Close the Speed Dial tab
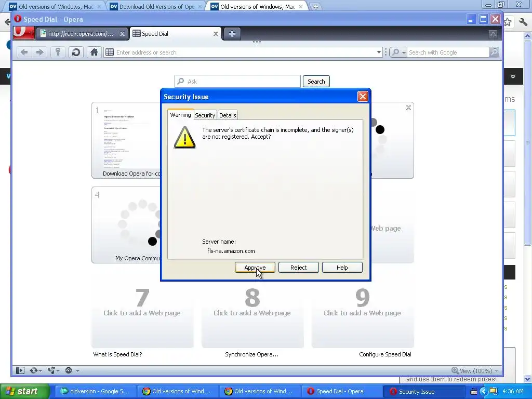The image size is (532, 399). pos(216,34)
